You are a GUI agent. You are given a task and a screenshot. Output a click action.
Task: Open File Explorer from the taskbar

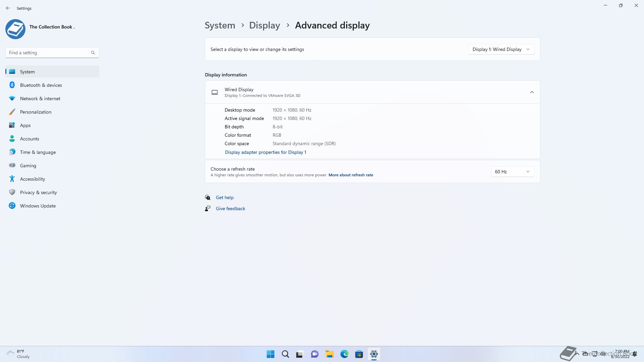pos(329,354)
